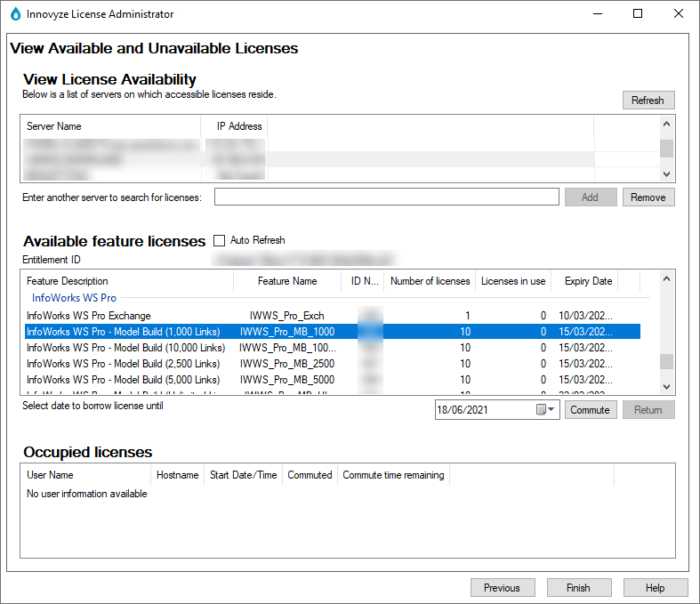Collapse the InfoWorks WS Pro group header
700x604 pixels.
point(74,298)
